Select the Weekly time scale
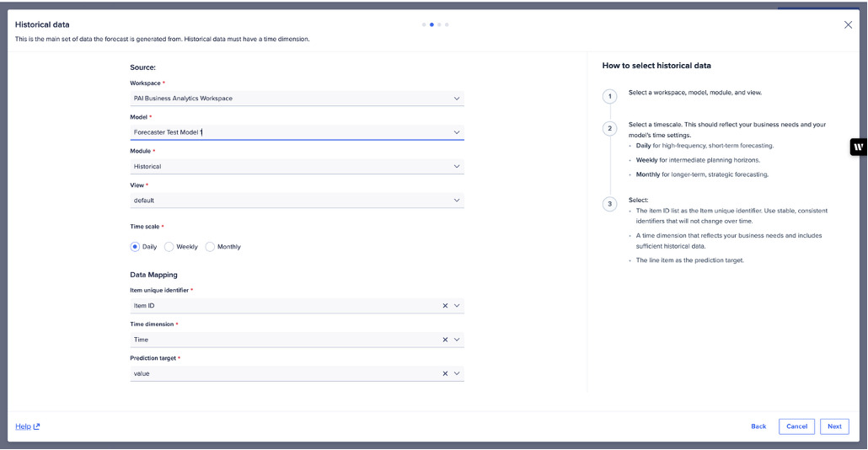The image size is (868, 450). point(169,247)
